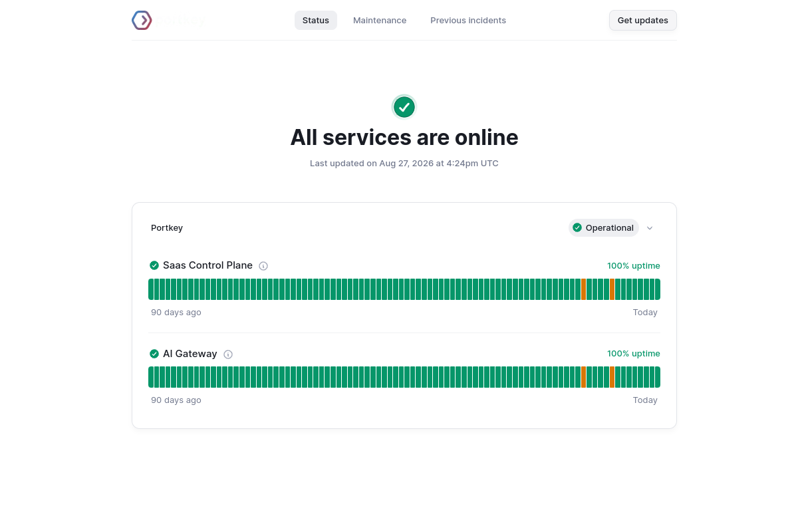Click the Get updates button
This screenshot has height=532, width=798.
tap(643, 20)
